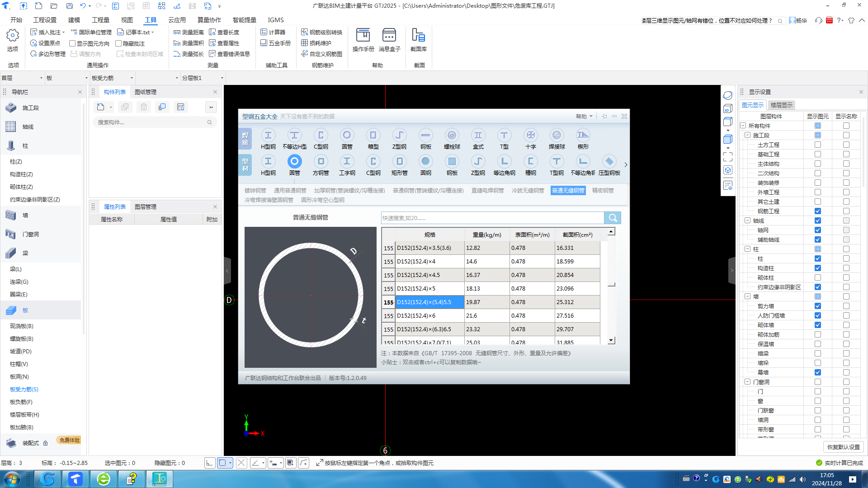The width and height of the screenshot is (868, 488).
Task: Select the 压型钢板 profile icon
Action: click(609, 161)
